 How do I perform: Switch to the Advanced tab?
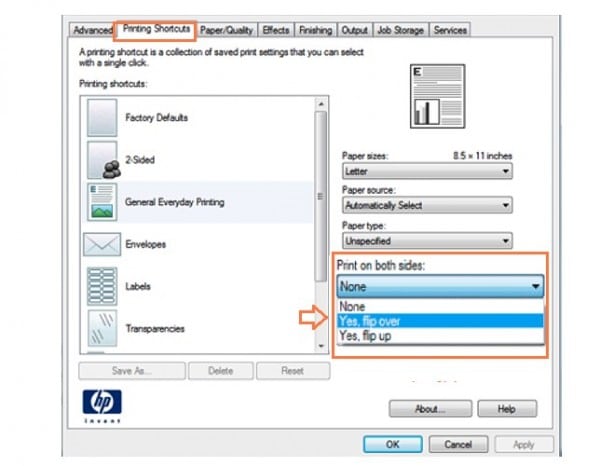92,30
